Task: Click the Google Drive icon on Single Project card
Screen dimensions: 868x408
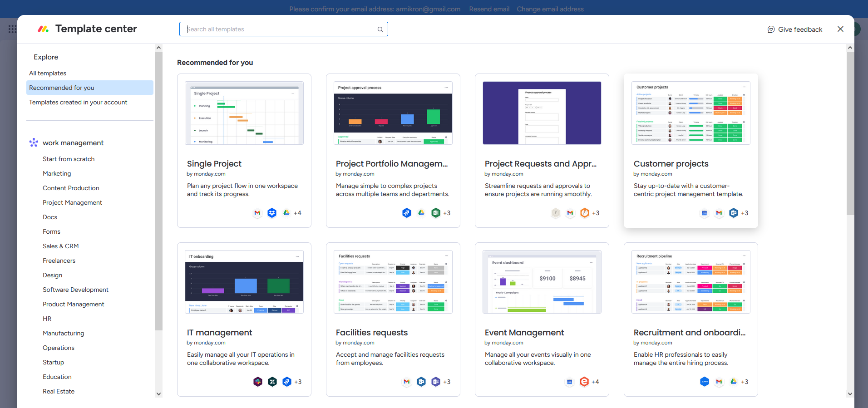Action: point(286,213)
